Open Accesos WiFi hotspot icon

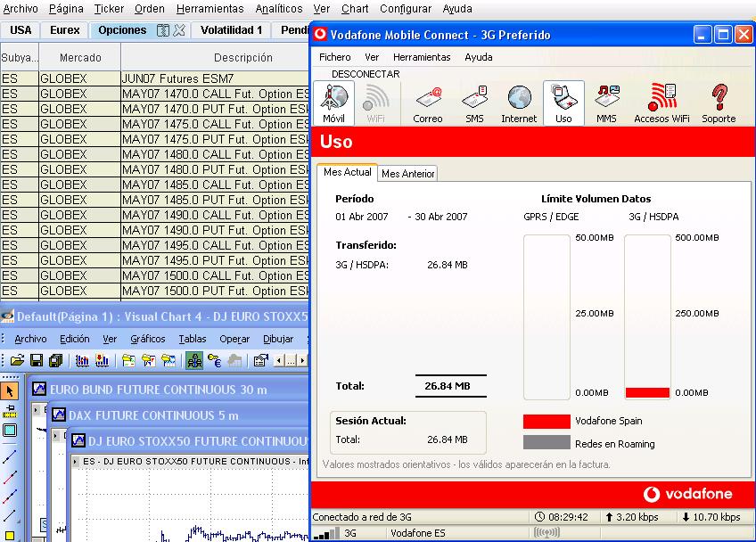click(661, 100)
